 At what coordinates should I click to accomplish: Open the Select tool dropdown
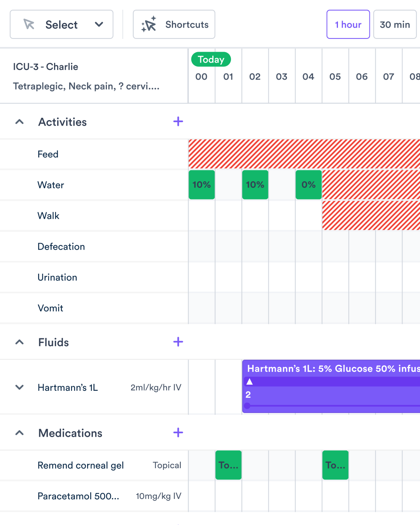pos(61,24)
